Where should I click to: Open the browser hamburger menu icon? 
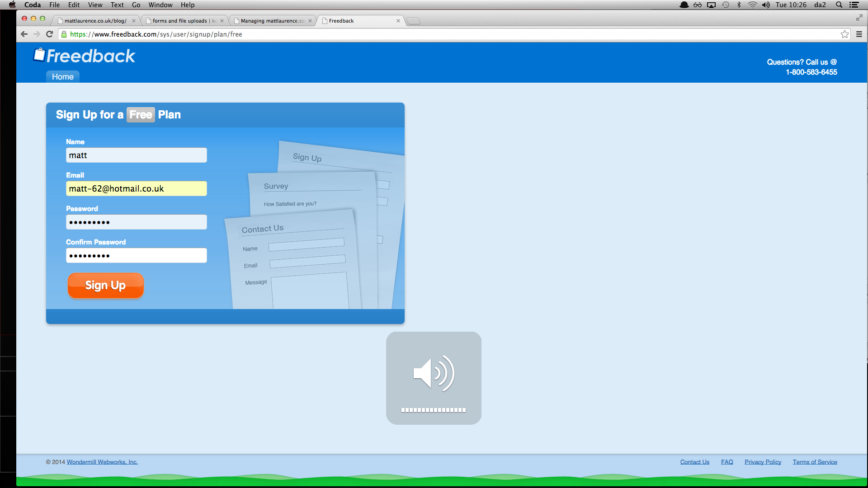859,34
